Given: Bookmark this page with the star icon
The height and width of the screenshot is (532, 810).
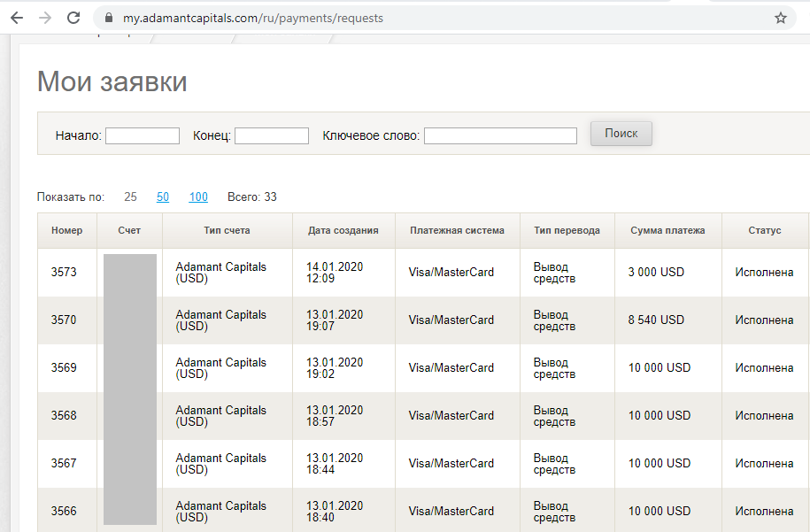Looking at the screenshot, I should coord(781,18).
